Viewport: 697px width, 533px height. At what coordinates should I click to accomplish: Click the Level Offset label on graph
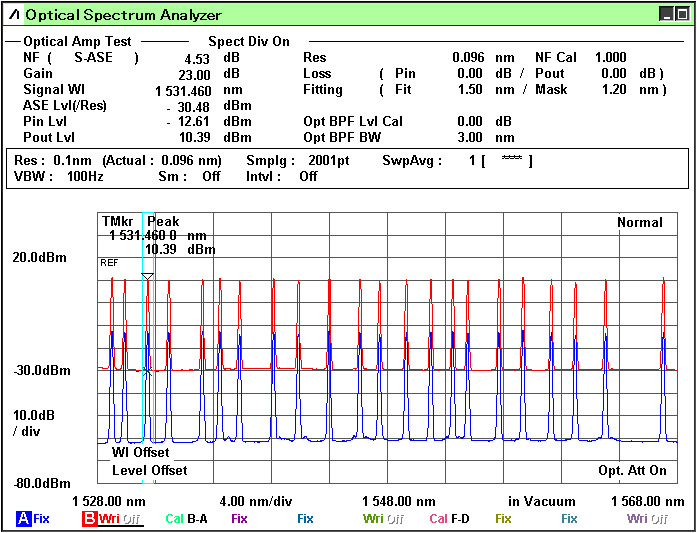point(150,470)
